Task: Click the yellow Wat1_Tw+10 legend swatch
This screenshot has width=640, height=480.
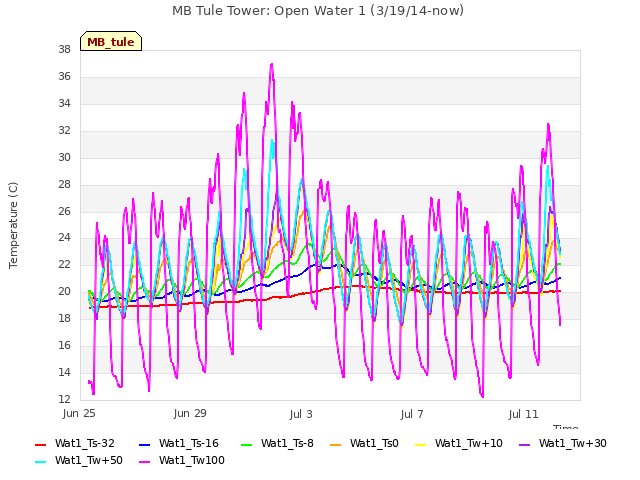Action: click(x=420, y=444)
